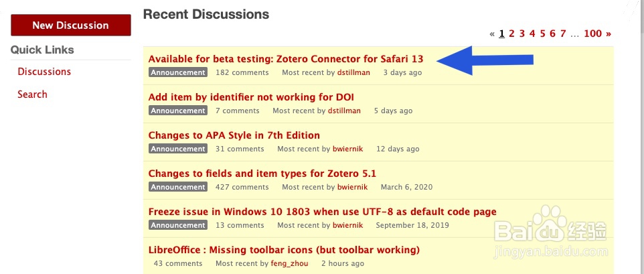Jump to page 2 of discussions
This screenshot has height=274, width=644.
pyautogui.click(x=511, y=33)
